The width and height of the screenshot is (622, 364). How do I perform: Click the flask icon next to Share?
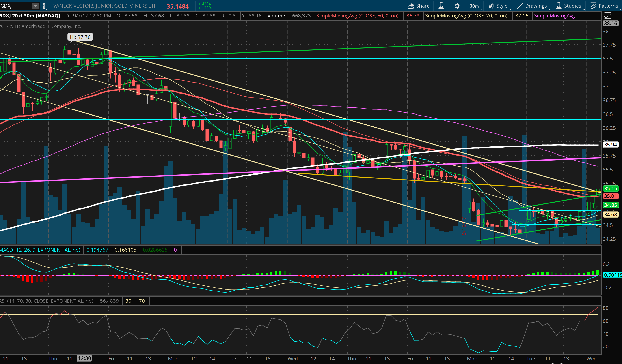[441, 6]
